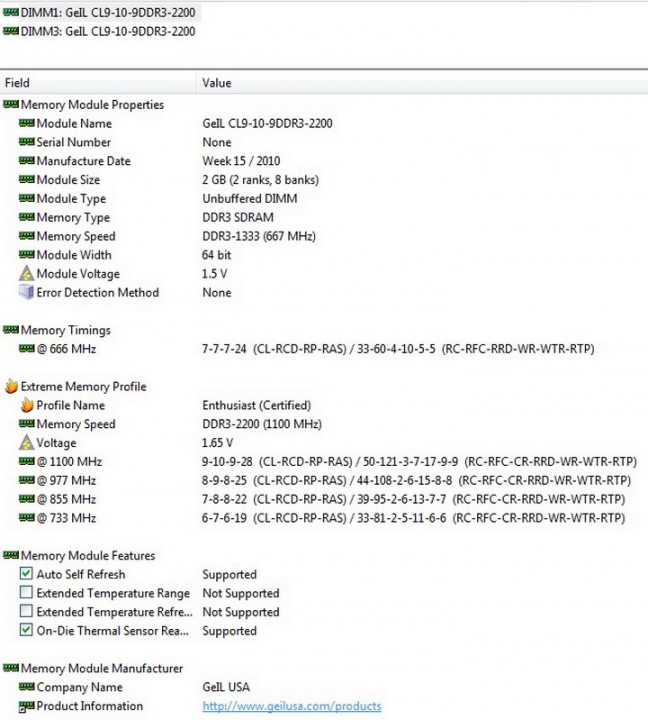Click the Module Name row icon
Image resolution: width=648 pixels, height=720 pixels.
point(27,123)
